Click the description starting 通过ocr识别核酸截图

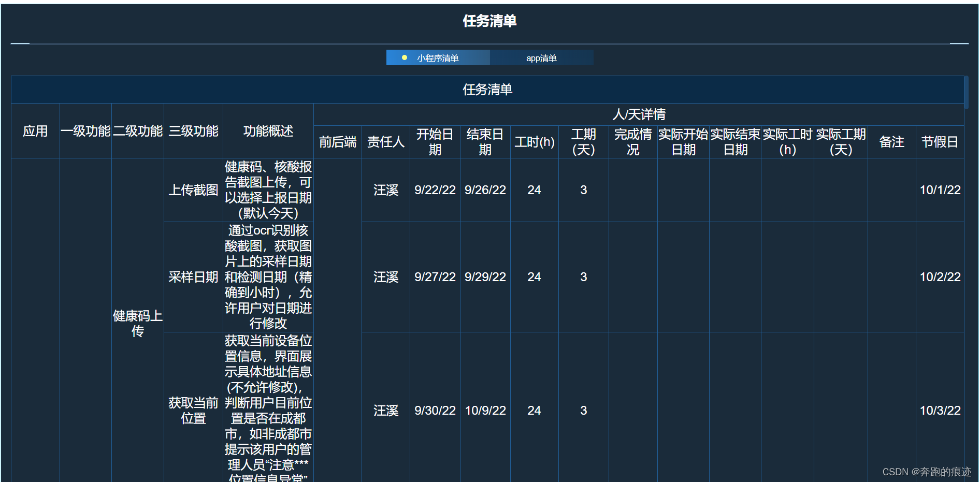(x=268, y=277)
